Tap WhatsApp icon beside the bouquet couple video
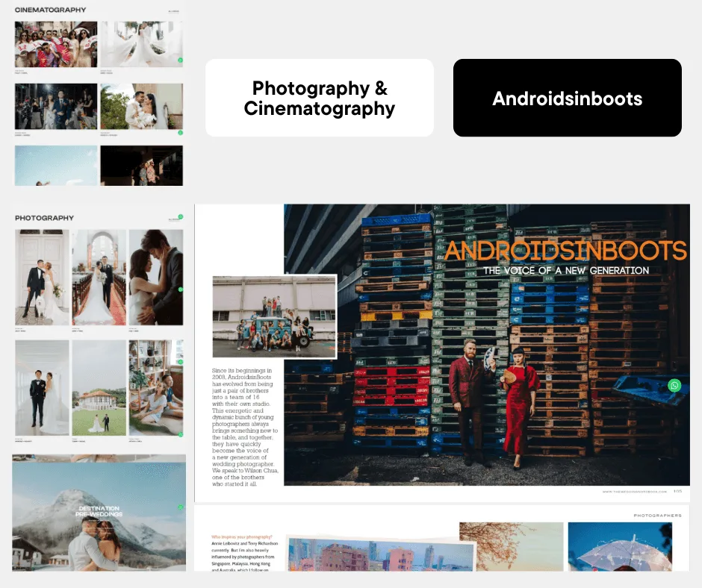This screenshot has height=588, width=702. 180,132
